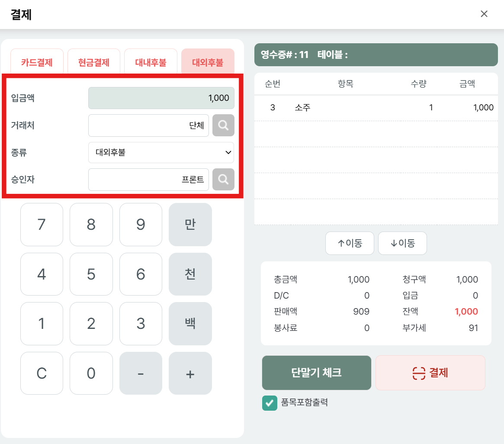Click the ↓이동 move down button
504x444 pixels.
(x=402, y=243)
